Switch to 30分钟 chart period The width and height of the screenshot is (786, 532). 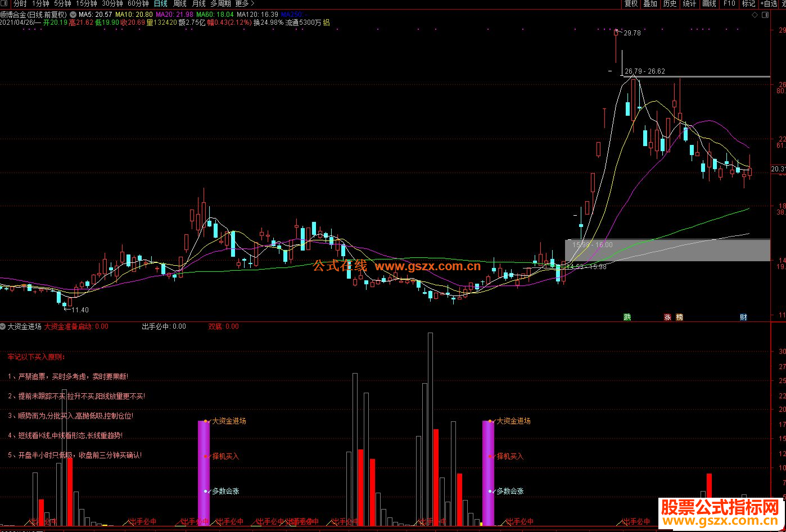click(112, 3)
